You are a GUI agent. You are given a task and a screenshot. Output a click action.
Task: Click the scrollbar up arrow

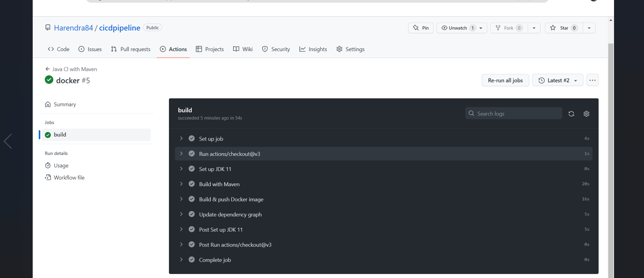click(x=611, y=20)
